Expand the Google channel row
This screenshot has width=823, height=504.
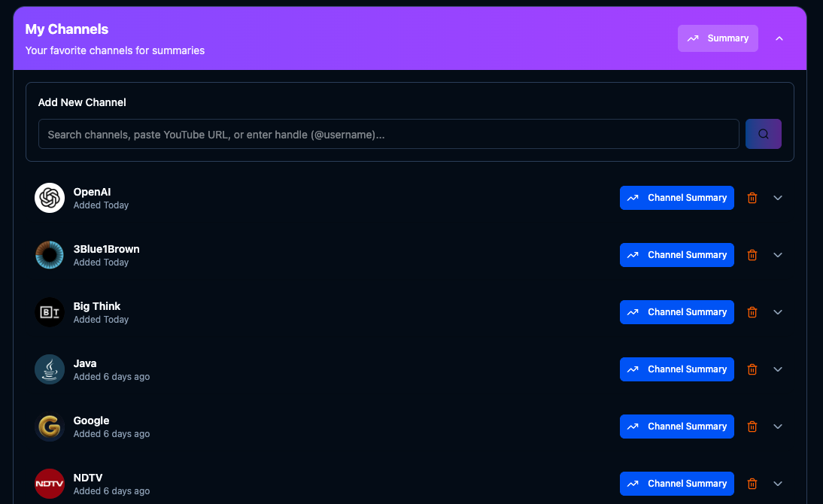(x=778, y=427)
